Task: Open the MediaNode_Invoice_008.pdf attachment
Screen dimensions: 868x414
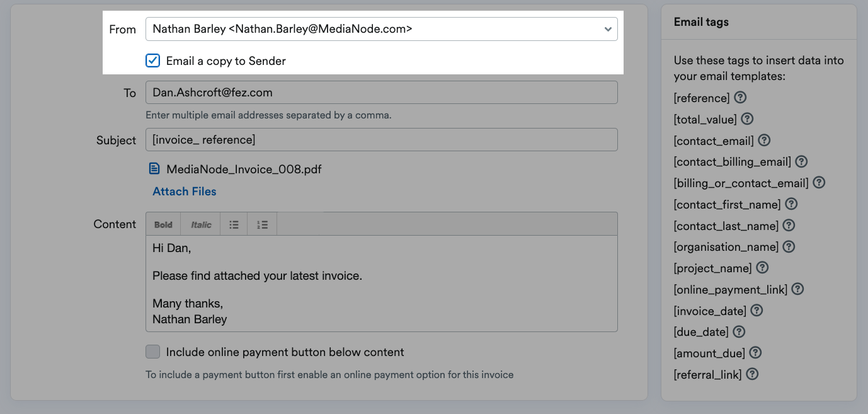Action: [244, 169]
